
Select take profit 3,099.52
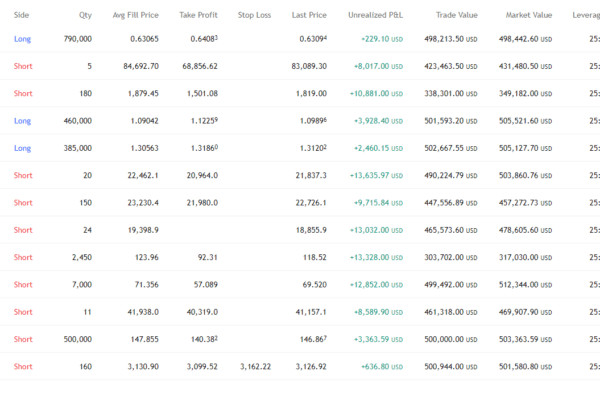pos(202,367)
